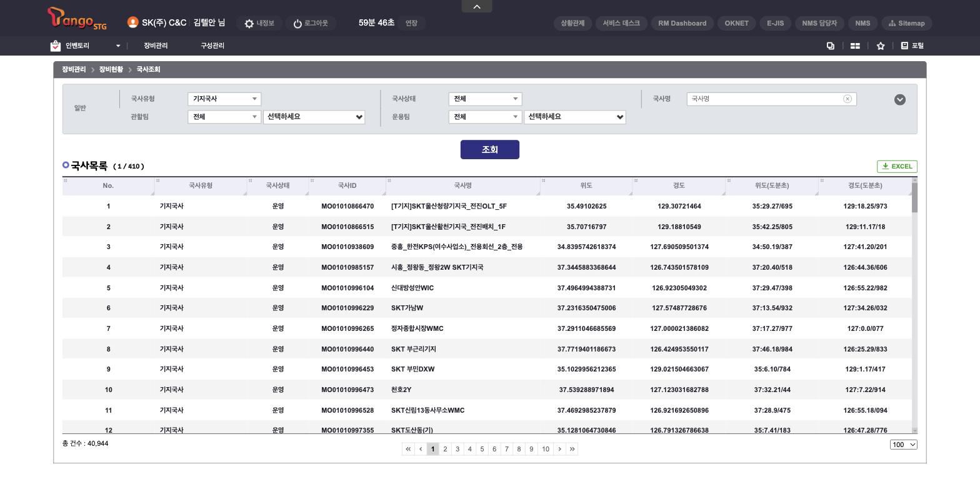Click the split layout view icon
980x482 pixels.
point(855,46)
